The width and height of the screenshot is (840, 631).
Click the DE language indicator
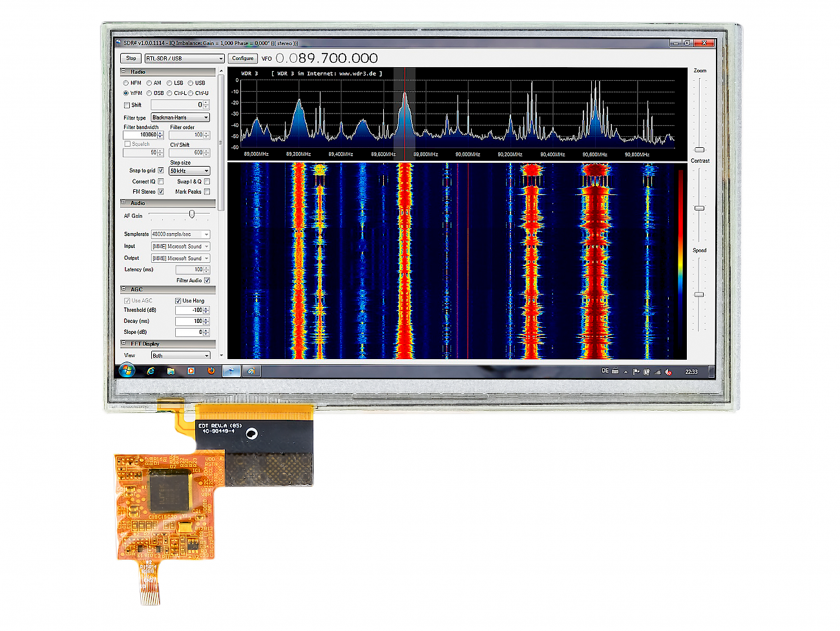[x=605, y=371]
